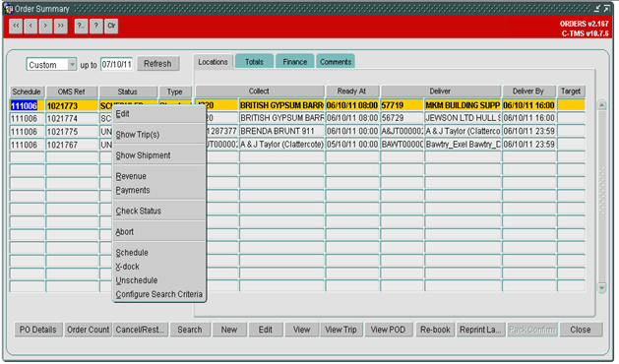Screen dimensions: 619x364
Task: Click the Type column header
Action: point(175,91)
